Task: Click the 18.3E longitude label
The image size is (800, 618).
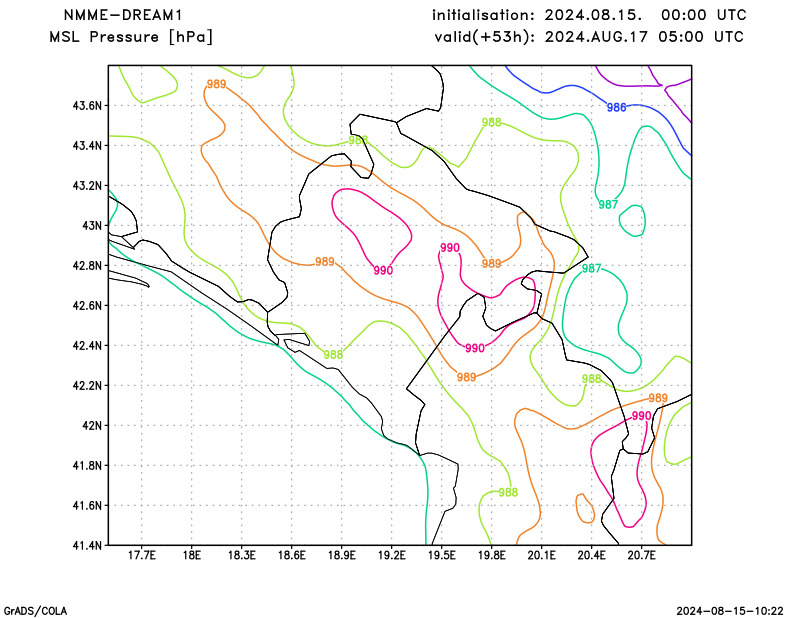Action: tap(241, 555)
